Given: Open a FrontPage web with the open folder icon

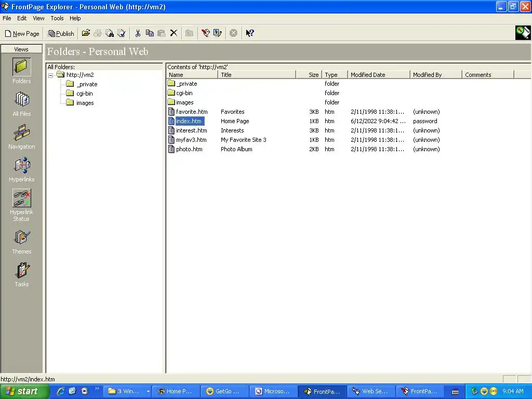Looking at the screenshot, I should click(86, 33).
